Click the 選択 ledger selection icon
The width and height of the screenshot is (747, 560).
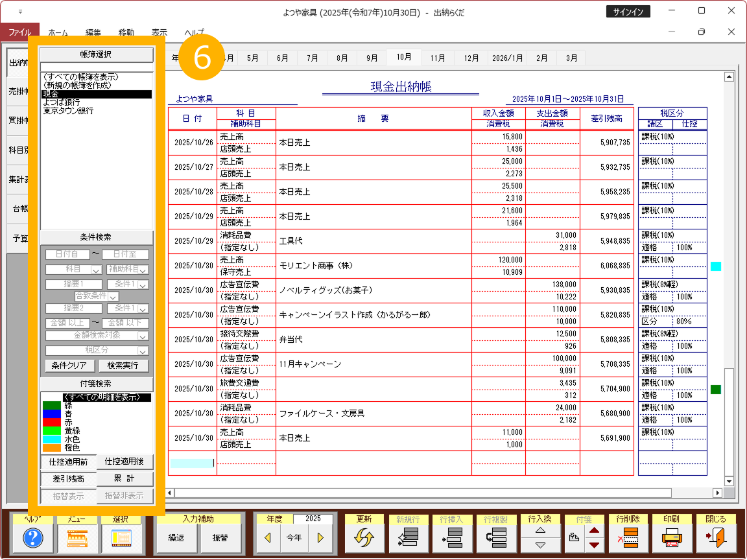(120, 537)
